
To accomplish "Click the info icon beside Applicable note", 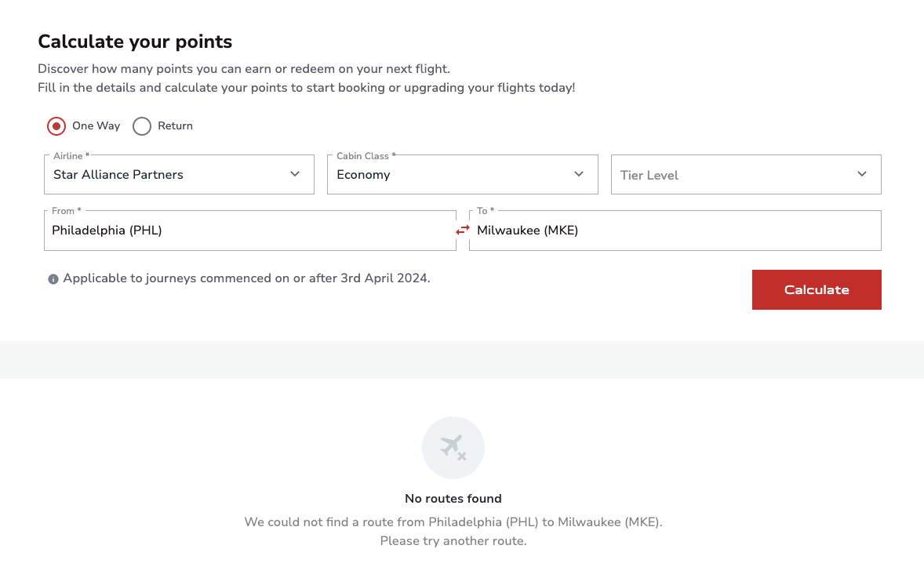I will click(53, 279).
